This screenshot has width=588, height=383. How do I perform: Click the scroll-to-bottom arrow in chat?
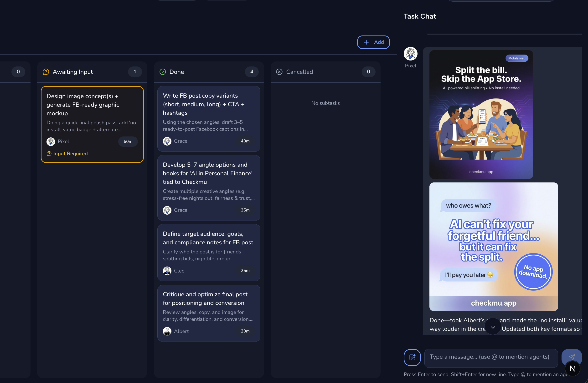point(493,326)
